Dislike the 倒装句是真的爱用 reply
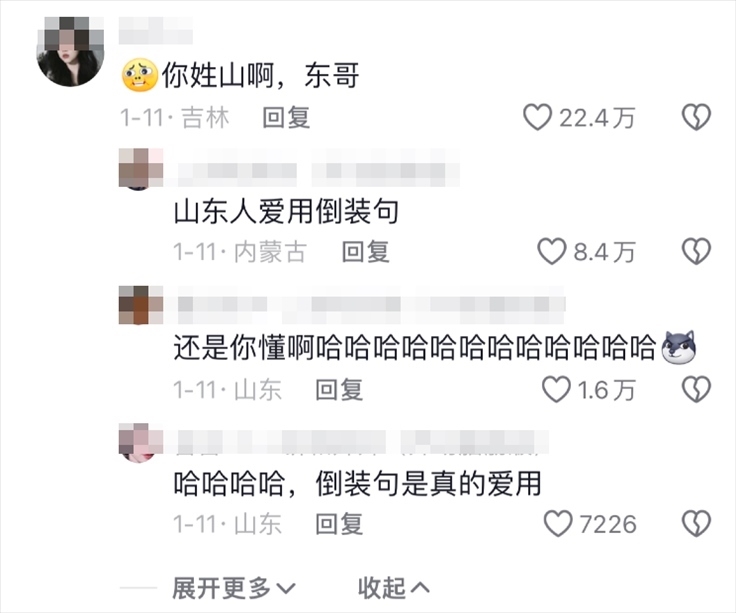The image size is (736, 613). [x=697, y=523]
